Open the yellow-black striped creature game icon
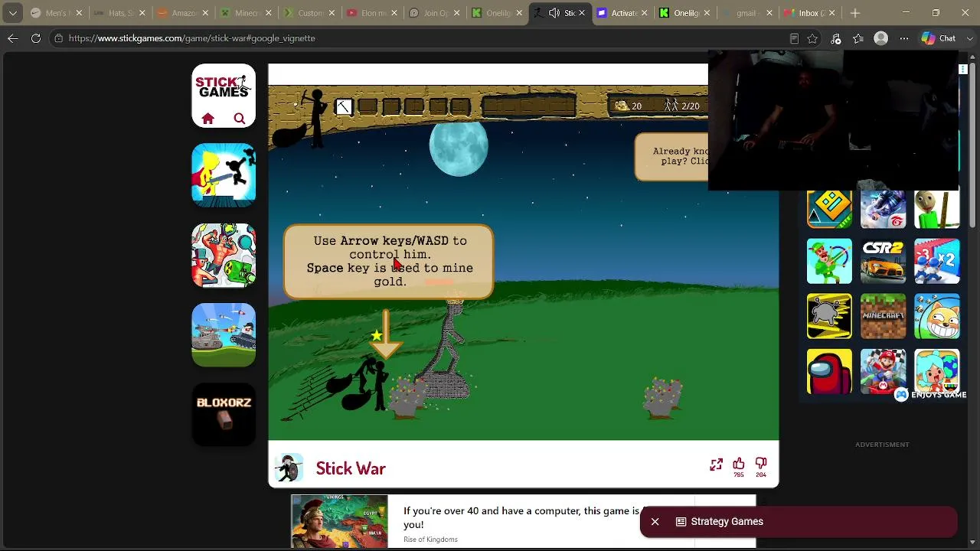Screen dimensions: 980x551 pyautogui.click(x=829, y=316)
